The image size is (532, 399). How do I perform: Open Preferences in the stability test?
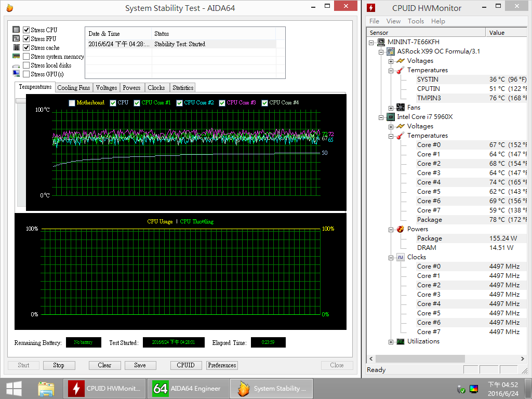tap(222, 365)
